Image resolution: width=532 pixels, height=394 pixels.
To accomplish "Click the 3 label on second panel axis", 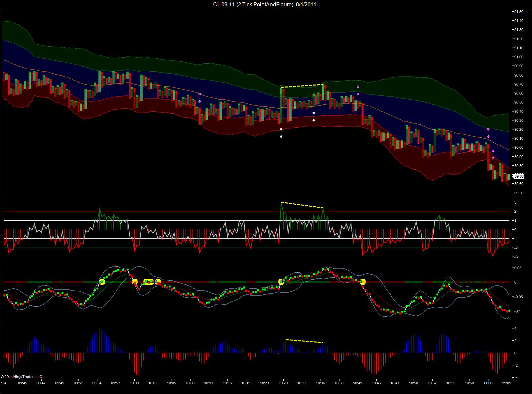I will [515, 202].
